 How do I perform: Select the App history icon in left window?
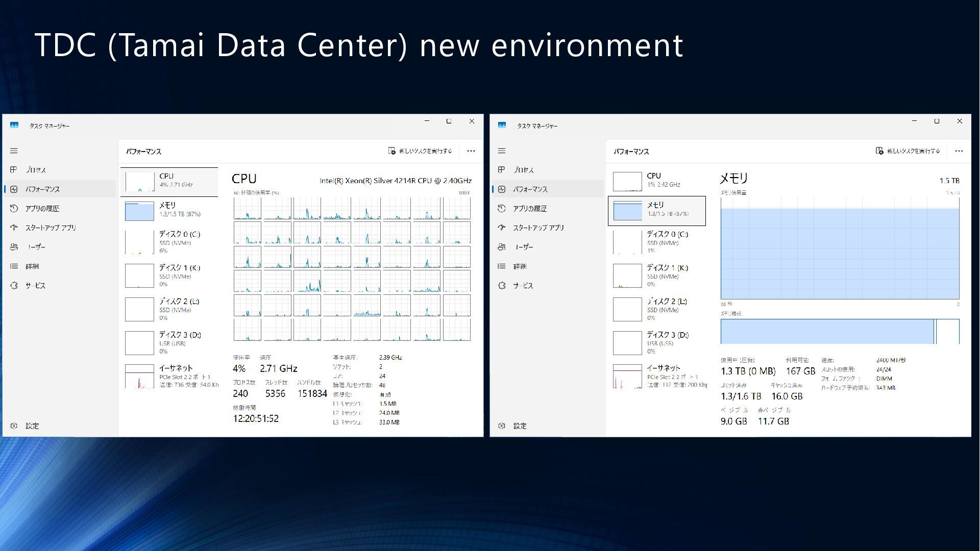[x=14, y=209]
